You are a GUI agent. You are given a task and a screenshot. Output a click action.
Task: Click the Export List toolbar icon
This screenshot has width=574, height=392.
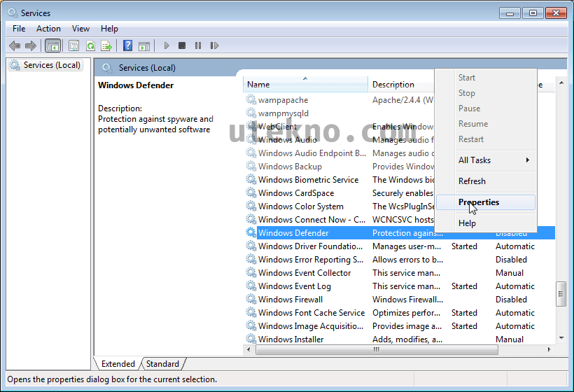point(106,45)
